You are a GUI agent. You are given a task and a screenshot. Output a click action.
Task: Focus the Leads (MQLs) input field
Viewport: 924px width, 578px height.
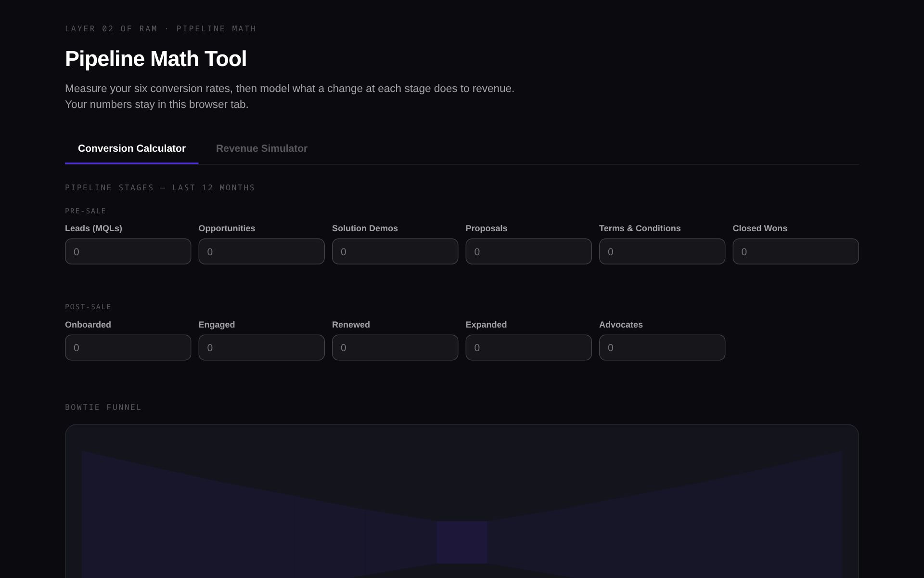(128, 251)
